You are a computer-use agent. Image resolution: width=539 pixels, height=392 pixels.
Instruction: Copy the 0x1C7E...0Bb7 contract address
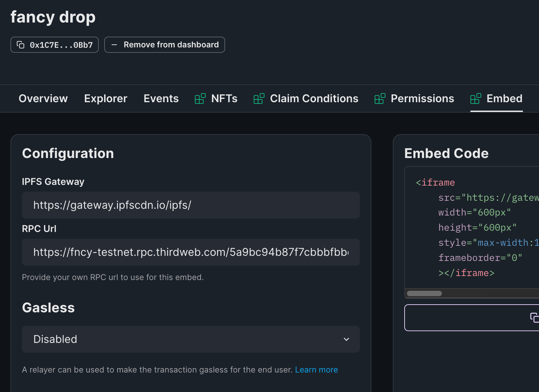click(61, 45)
